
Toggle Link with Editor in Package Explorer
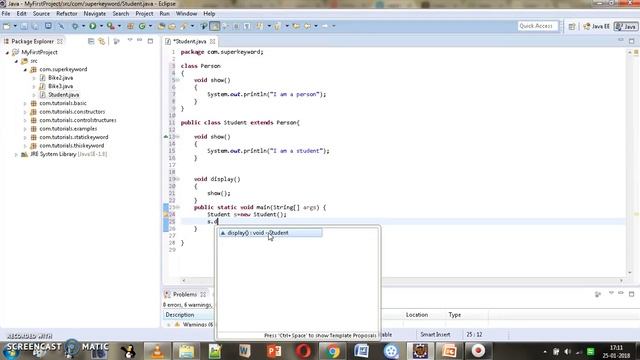(102, 41)
